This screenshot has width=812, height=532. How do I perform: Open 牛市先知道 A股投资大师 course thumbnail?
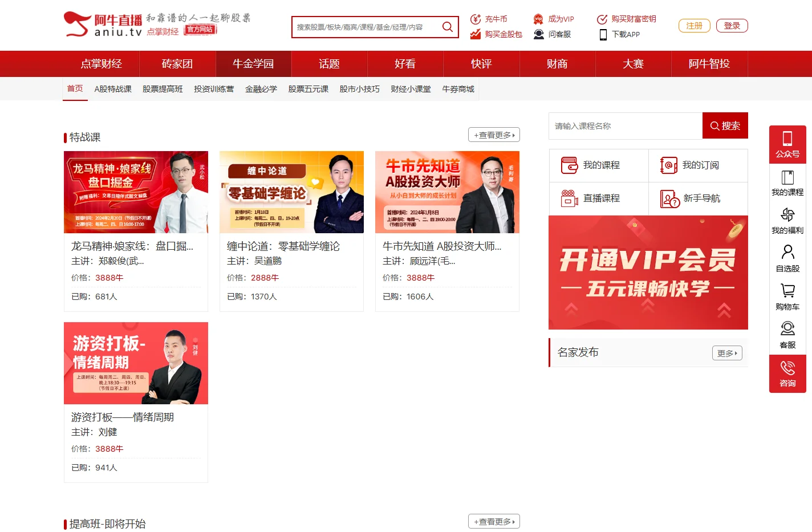[447, 192]
